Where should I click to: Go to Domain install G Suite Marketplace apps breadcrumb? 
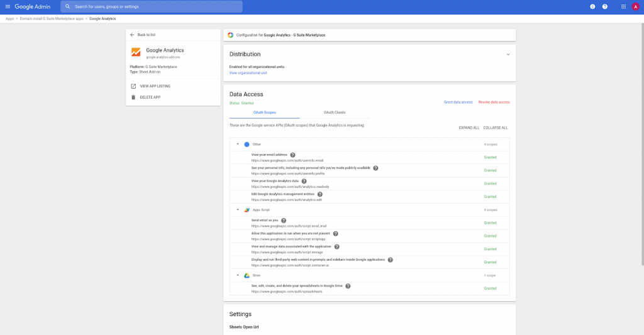tap(52, 19)
